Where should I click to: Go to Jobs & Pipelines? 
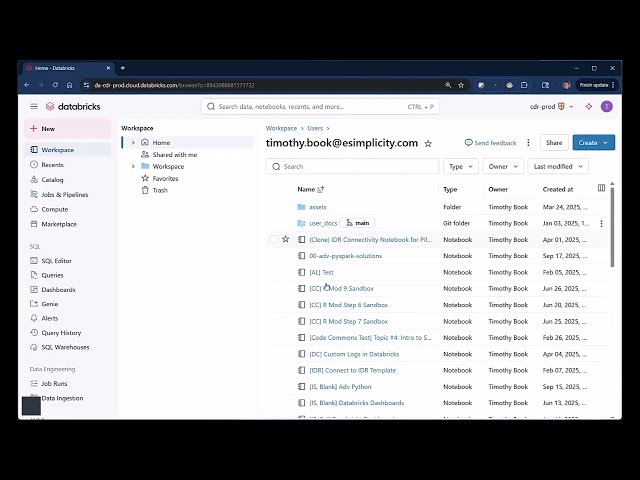coord(64,195)
